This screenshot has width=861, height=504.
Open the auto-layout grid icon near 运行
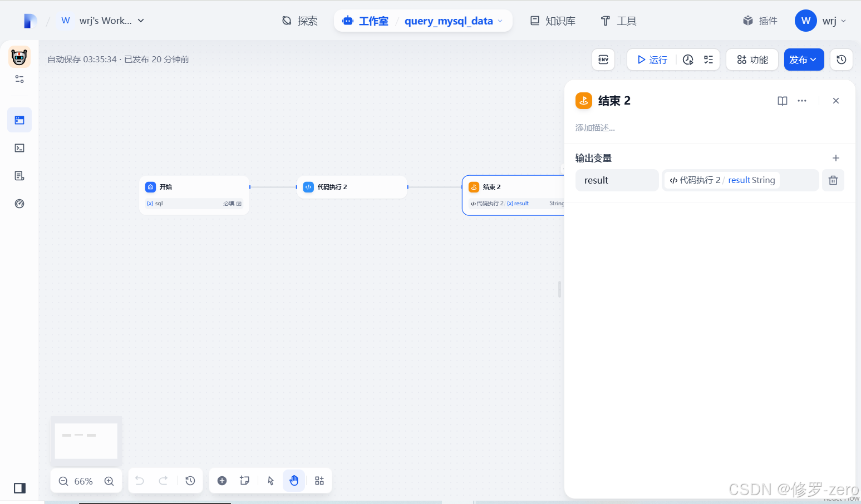tap(709, 60)
